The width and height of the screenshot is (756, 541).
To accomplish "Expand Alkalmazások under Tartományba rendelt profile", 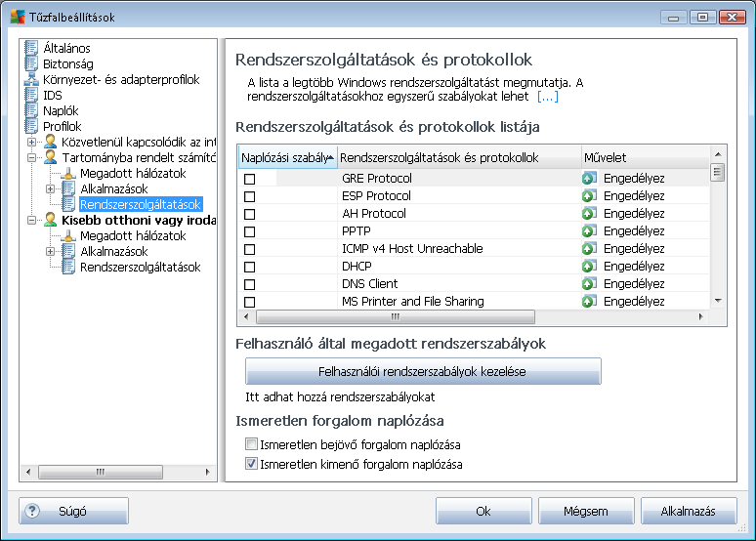I will click(50, 189).
